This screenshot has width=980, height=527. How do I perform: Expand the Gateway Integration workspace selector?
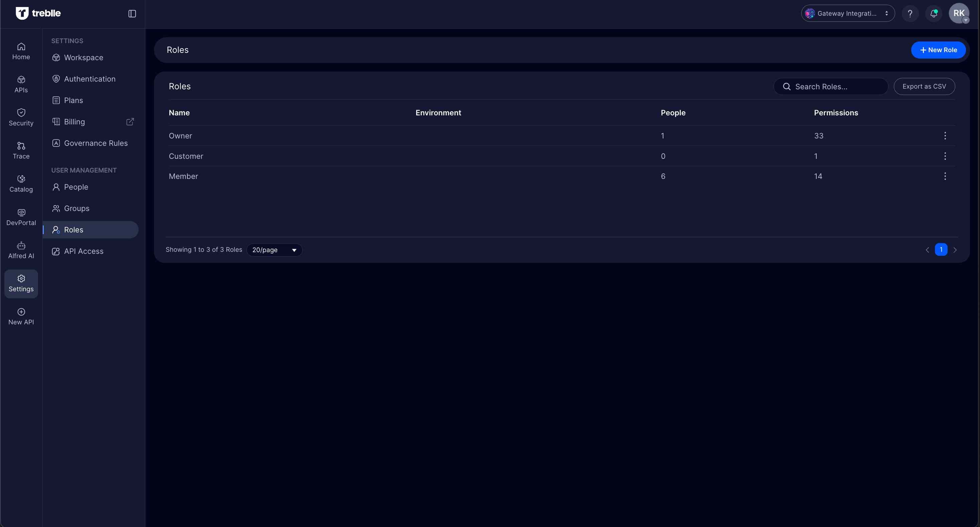[x=848, y=14]
